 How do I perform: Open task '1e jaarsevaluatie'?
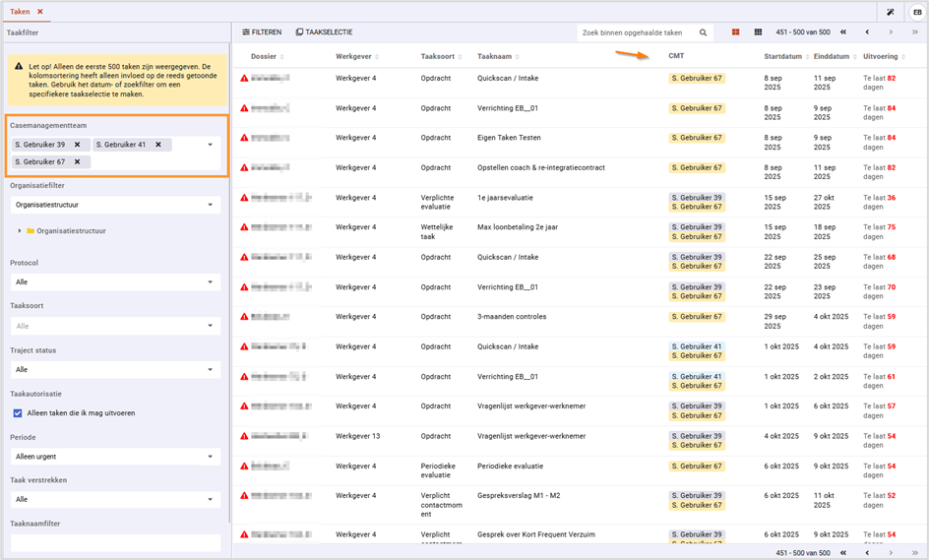click(x=505, y=198)
